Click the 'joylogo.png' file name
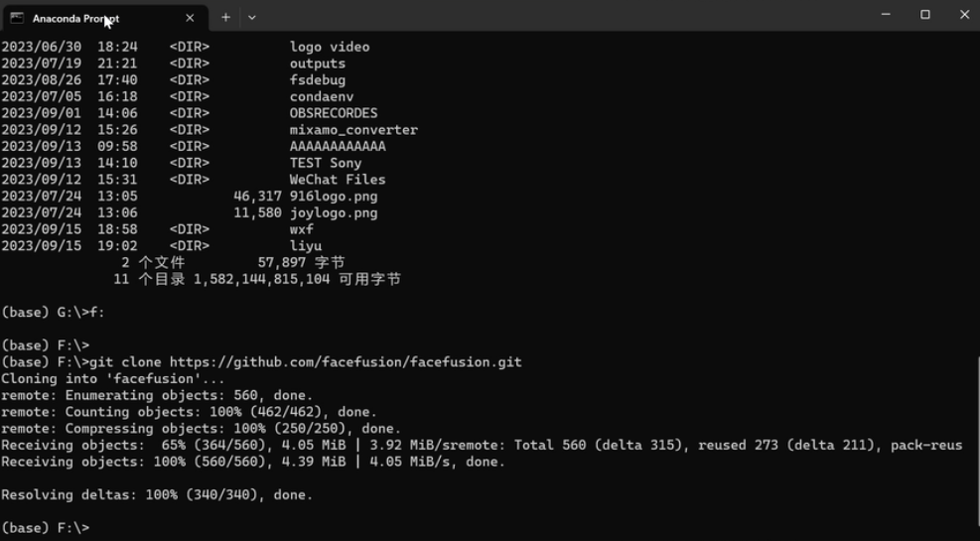Viewport: 980px width, 541px height. click(x=334, y=213)
